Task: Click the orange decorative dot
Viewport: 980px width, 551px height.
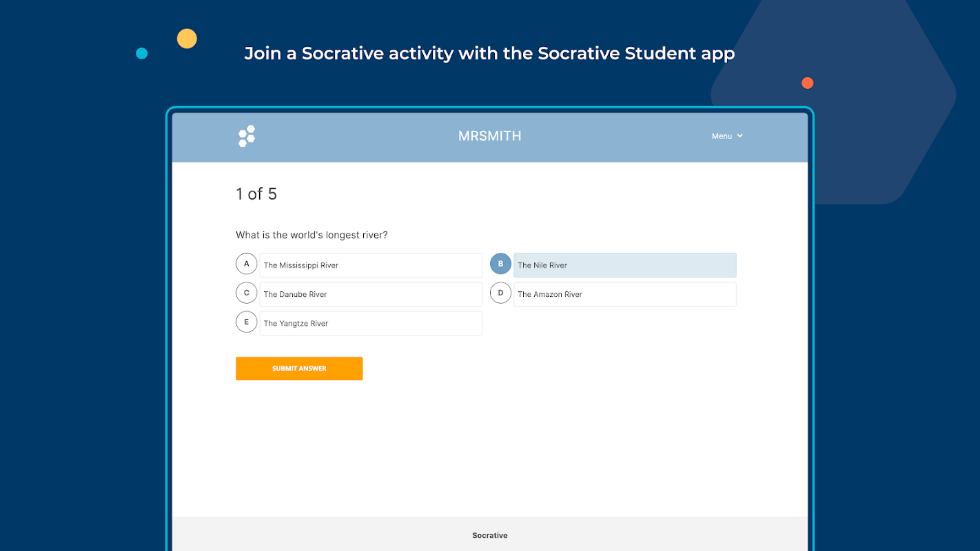Action: point(808,83)
